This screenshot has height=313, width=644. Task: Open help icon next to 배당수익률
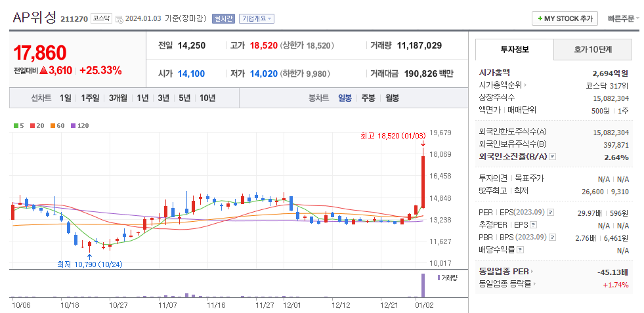[520, 249]
